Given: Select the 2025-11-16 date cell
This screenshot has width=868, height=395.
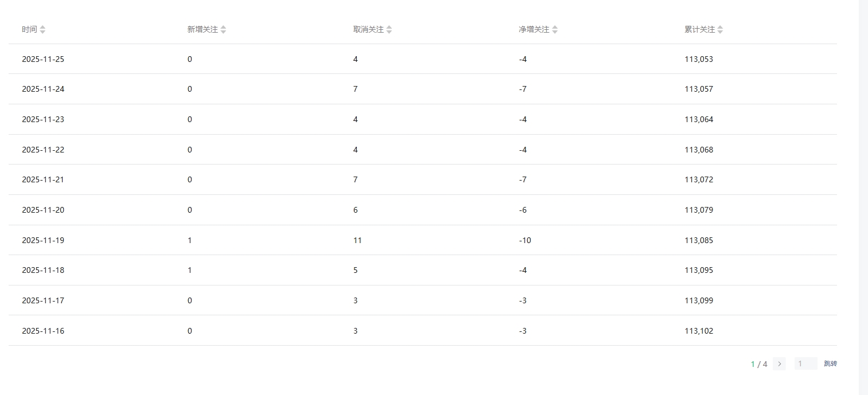Looking at the screenshot, I should click(x=43, y=331).
